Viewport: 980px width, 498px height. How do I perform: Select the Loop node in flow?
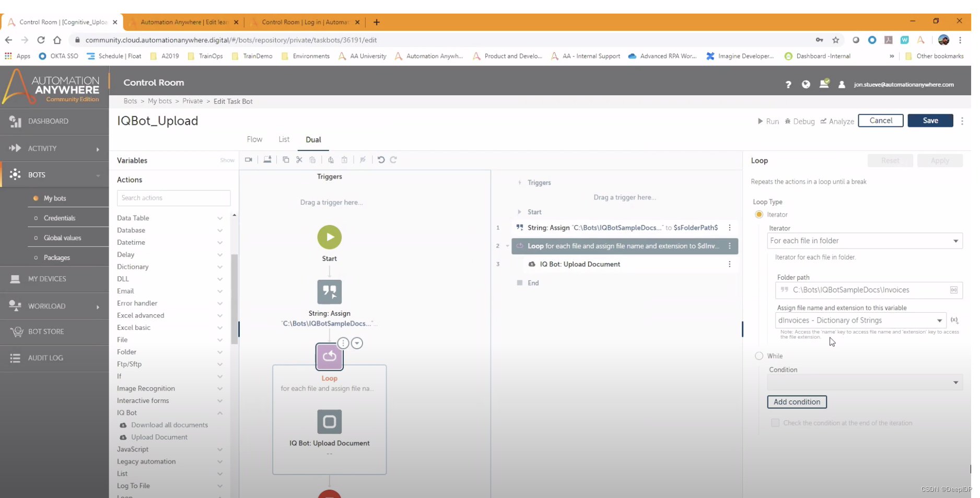(x=330, y=357)
